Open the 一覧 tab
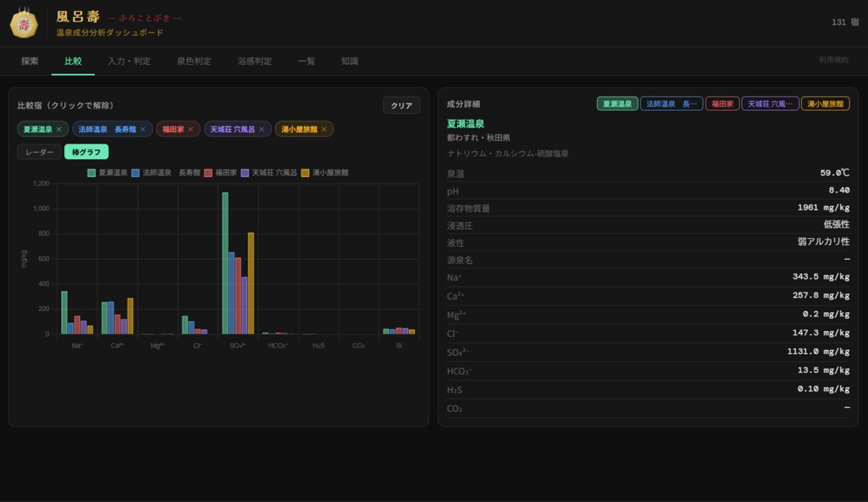 point(306,61)
